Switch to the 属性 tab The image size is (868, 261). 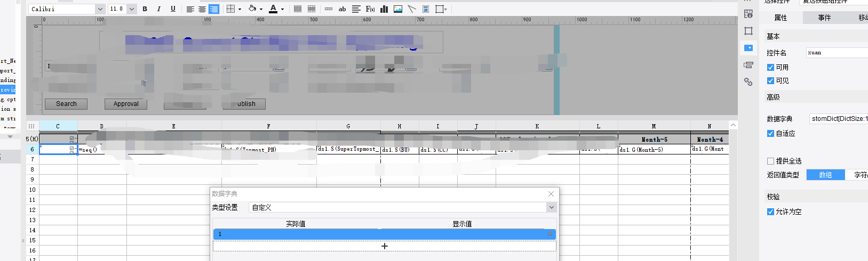781,18
